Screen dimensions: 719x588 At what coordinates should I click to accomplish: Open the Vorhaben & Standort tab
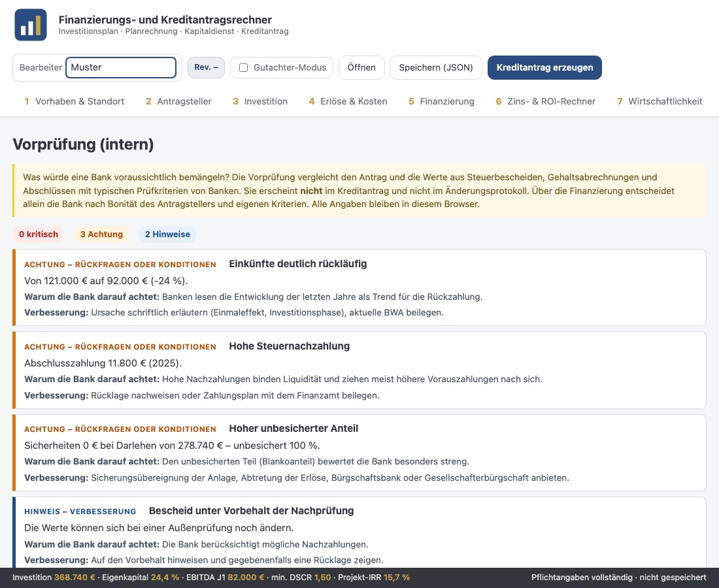(x=75, y=101)
